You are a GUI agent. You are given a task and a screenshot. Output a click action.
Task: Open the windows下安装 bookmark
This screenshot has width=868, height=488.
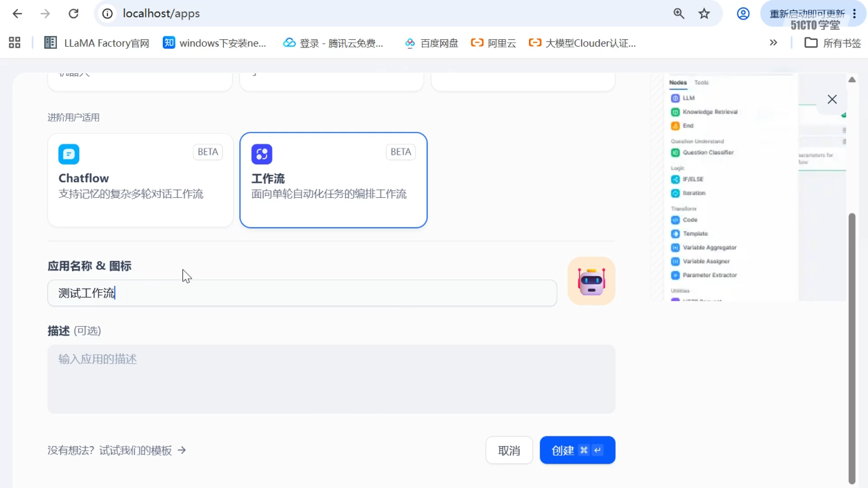pyautogui.click(x=215, y=43)
